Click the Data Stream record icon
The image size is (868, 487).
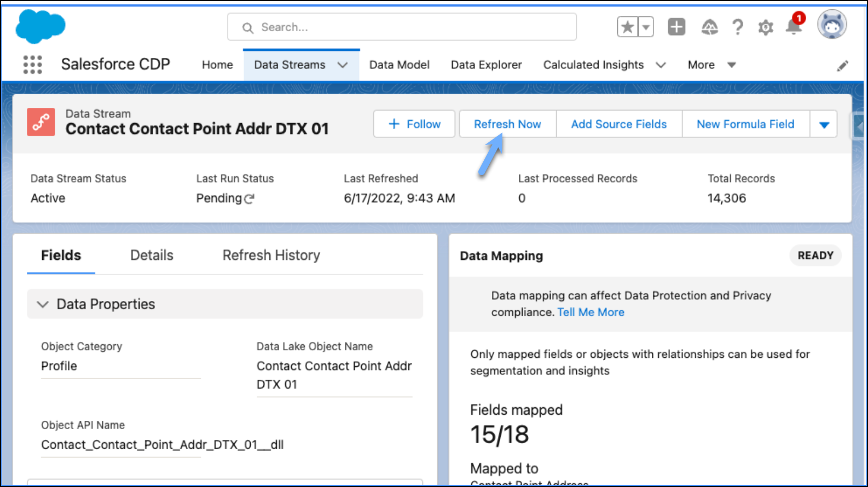pyautogui.click(x=41, y=121)
